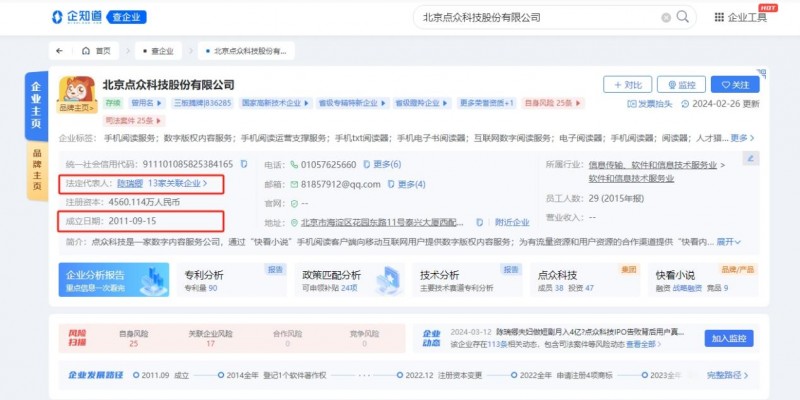Expand 更多荣誉资质+1 tag
This screenshot has height=400, width=800.
[x=487, y=103]
